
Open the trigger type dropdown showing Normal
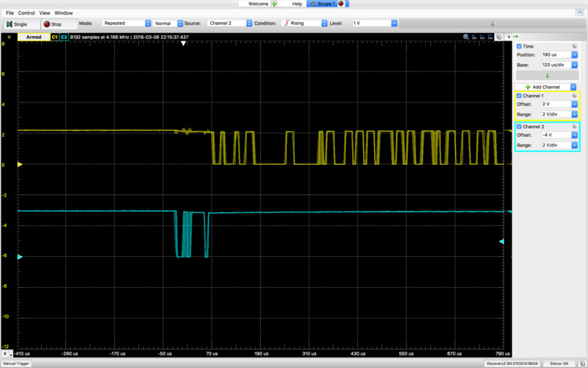[x=168, y=24]
